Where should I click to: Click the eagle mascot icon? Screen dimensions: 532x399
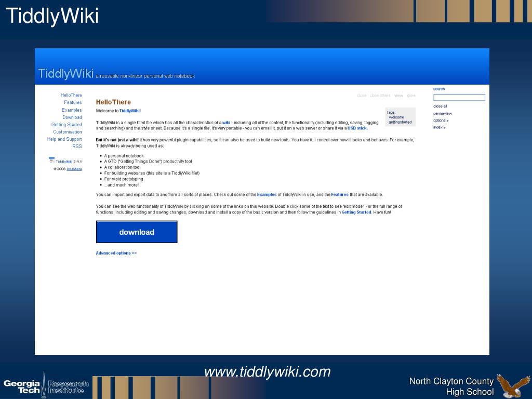(x=513, y=385)
